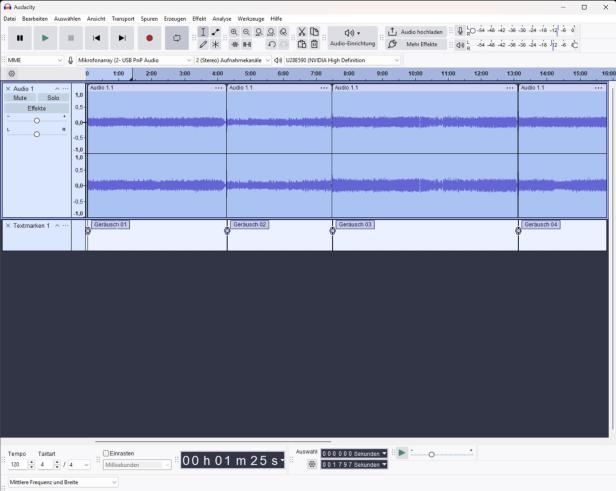Image resolution: width=616 pixels, height=491 pixels.
Task: Open the Effekt menu
Action: [199, 18]
